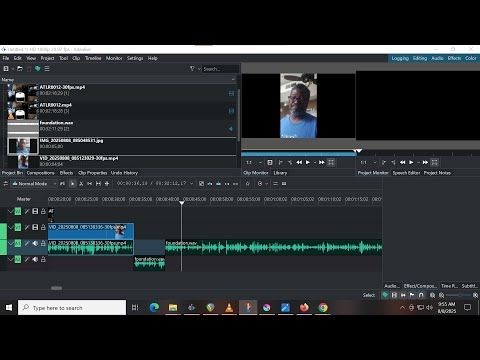Select the Logging workspace layout
480x360 pixels.
tap(400, 58)
